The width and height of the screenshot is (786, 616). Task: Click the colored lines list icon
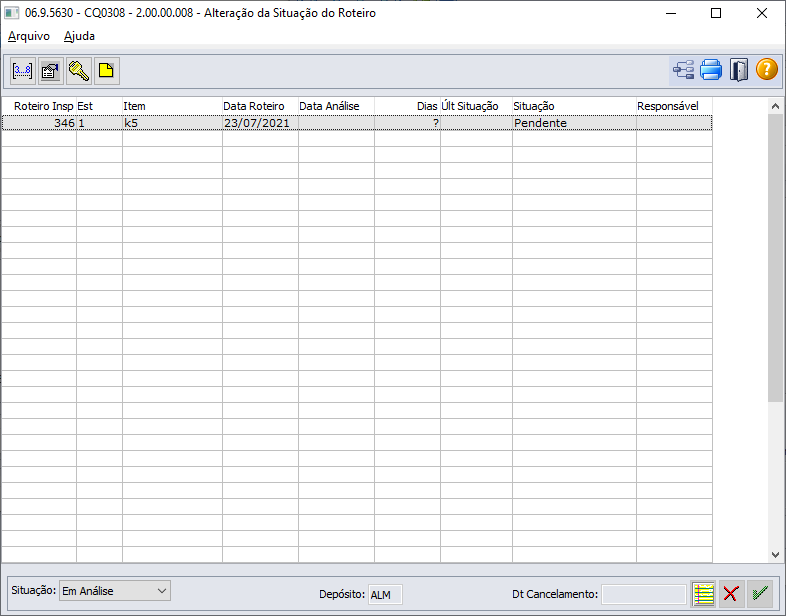point(703,594)
